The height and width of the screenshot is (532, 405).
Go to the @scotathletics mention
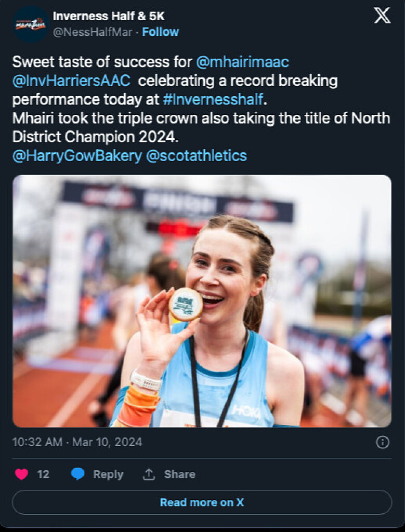pyautogui.click(x=197, y=156)
